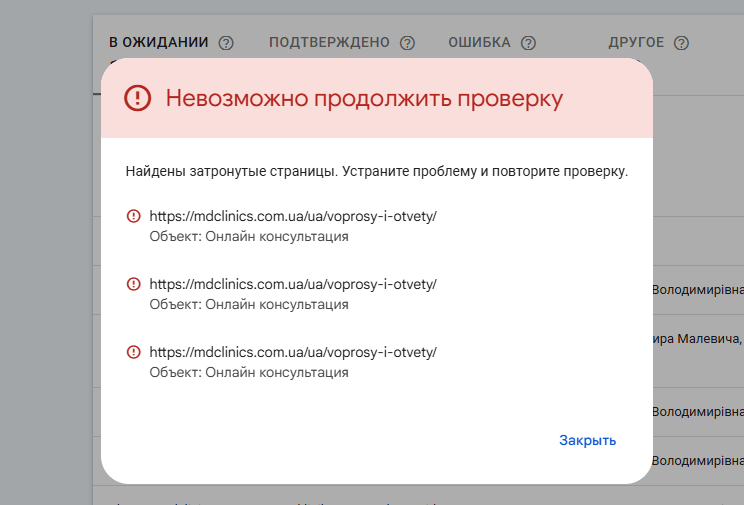Image resolution: width=744 pixels, height=505 pixels.
Task: Switch to ДРУГОЕ tab
Action: (x=636, y=42)
